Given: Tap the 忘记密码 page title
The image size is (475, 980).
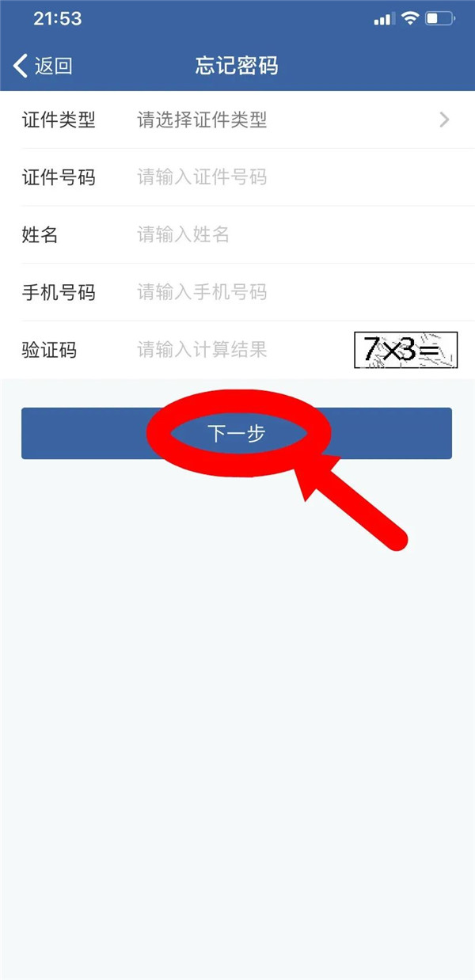Looking at the screenshot, I should pyautogui.click(x=237, y=66).
